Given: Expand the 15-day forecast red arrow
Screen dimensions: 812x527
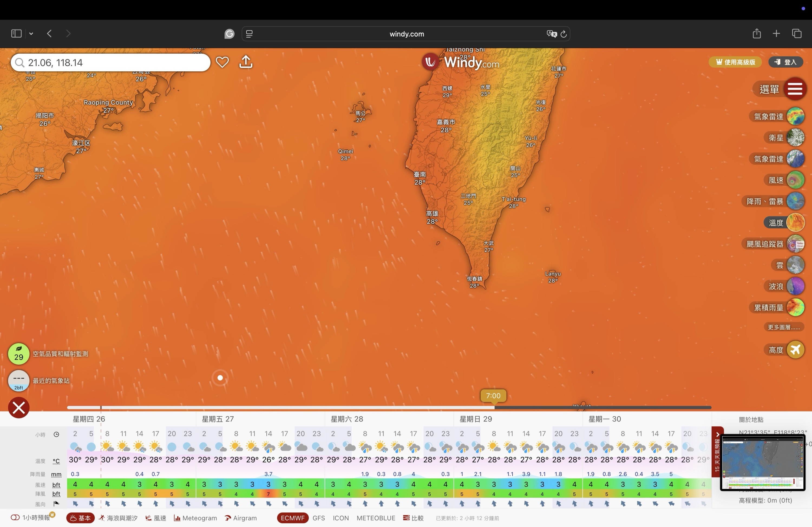Looking at the screenshot, I should click(717, 434).
